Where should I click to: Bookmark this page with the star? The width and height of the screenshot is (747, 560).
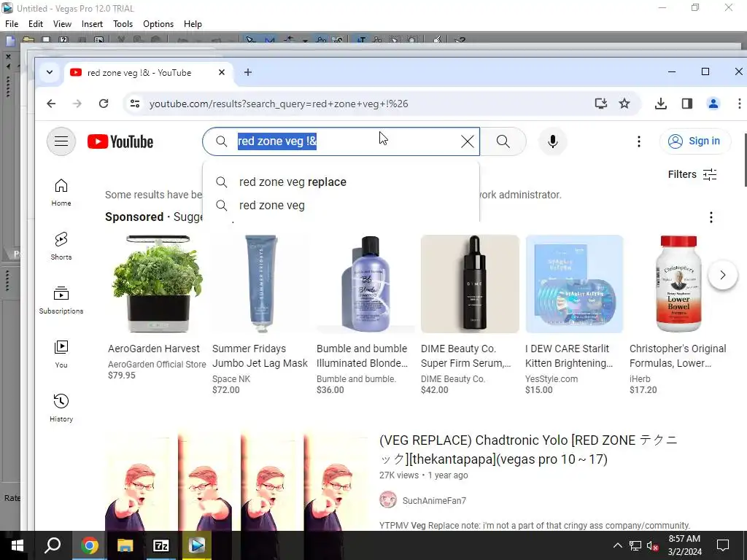(624, 104)
